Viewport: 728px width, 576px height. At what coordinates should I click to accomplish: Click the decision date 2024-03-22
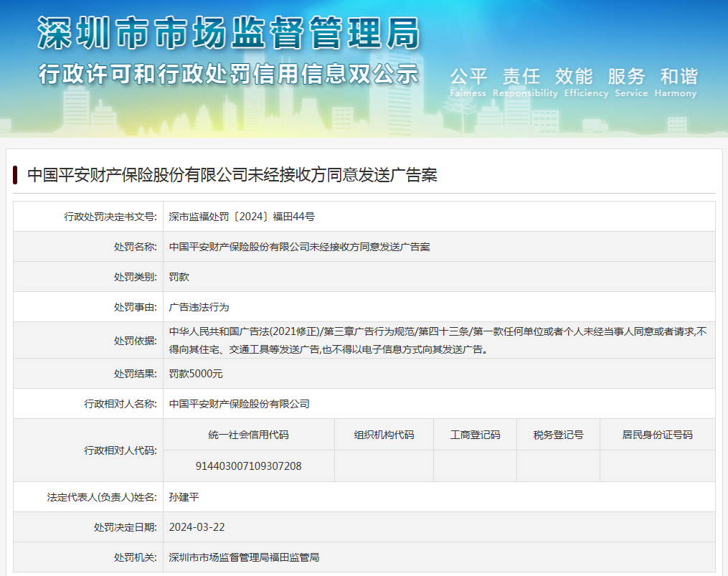point(197,527)
